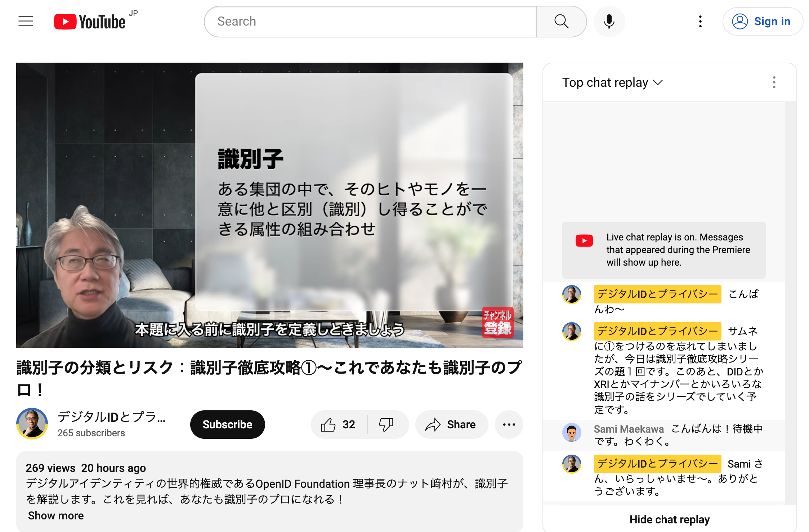Click yellow デジタルIDとプライバシー badge on サムネ message
This screenshot has height=532, width=809.
[657, 331]
